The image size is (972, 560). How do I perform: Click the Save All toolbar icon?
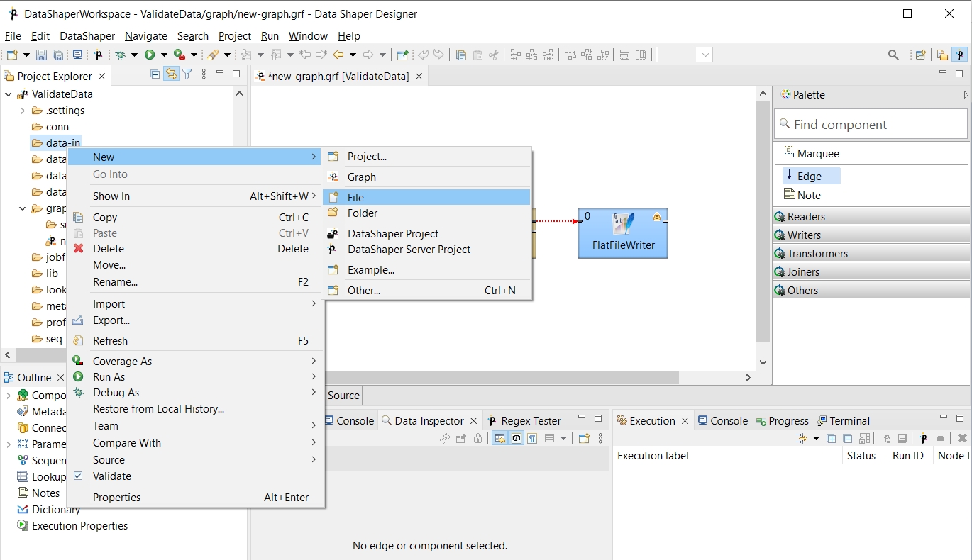point(57,55)
